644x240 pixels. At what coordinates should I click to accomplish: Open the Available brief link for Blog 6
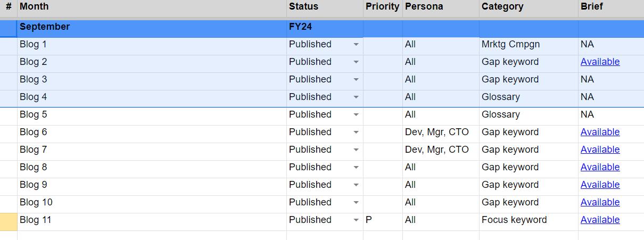[600, 132]
